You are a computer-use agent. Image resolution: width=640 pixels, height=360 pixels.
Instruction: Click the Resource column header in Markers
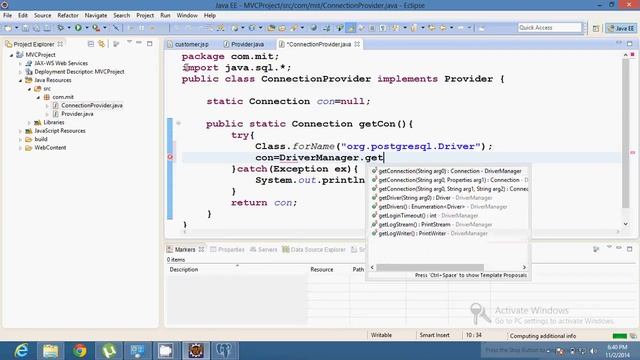coord(322,269)
